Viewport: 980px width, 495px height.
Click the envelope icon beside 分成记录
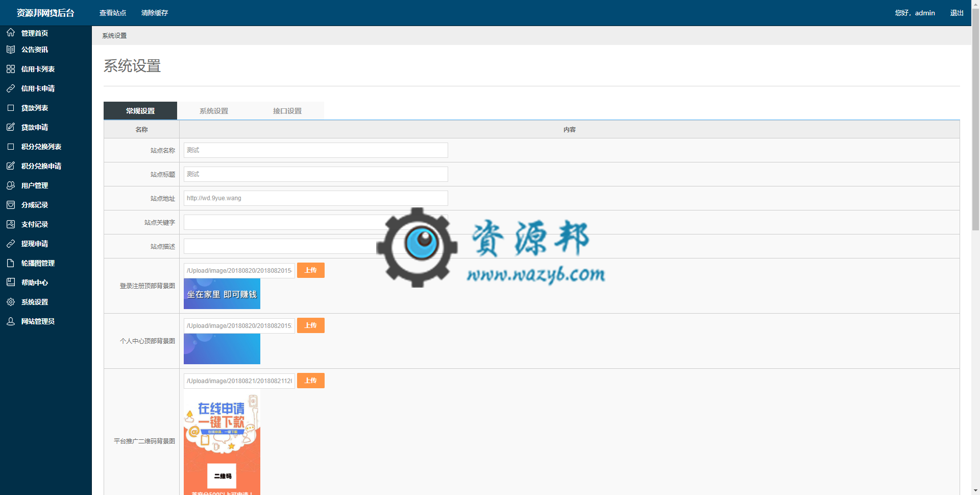pos(11,205)
